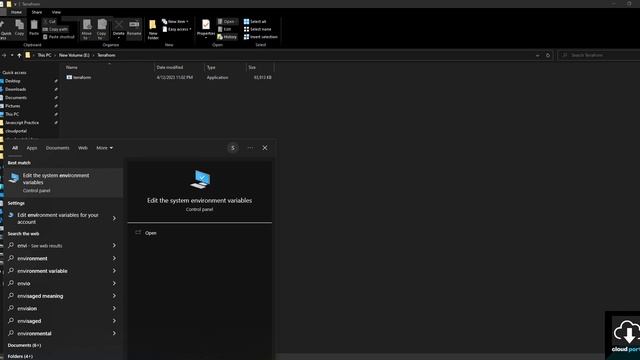The width and height of the screenshot is (640, 360).
Task: Open the View ribbon tab
Action: click(56, 12)
